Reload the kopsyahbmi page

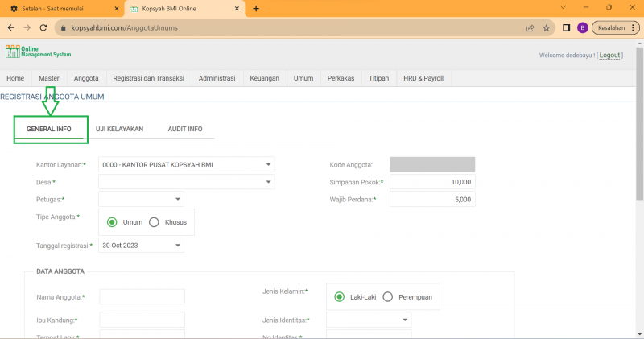coord(43,28)
